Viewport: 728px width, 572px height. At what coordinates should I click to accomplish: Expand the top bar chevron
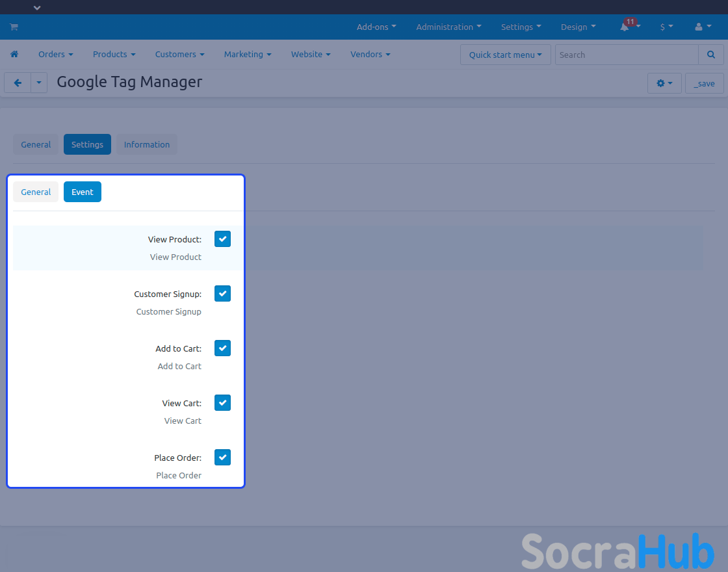pyautogui.click(x=37, y=7)
